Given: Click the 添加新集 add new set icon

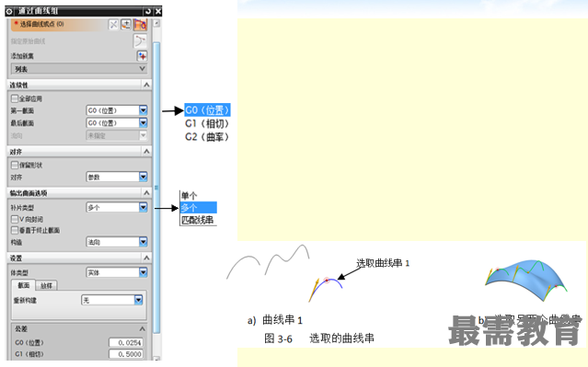Looking at the screenshot, I should pos(142,56).
